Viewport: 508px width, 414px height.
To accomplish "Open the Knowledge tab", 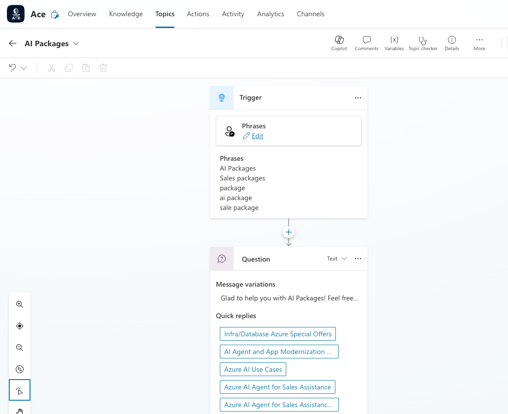I will (126, 14).
